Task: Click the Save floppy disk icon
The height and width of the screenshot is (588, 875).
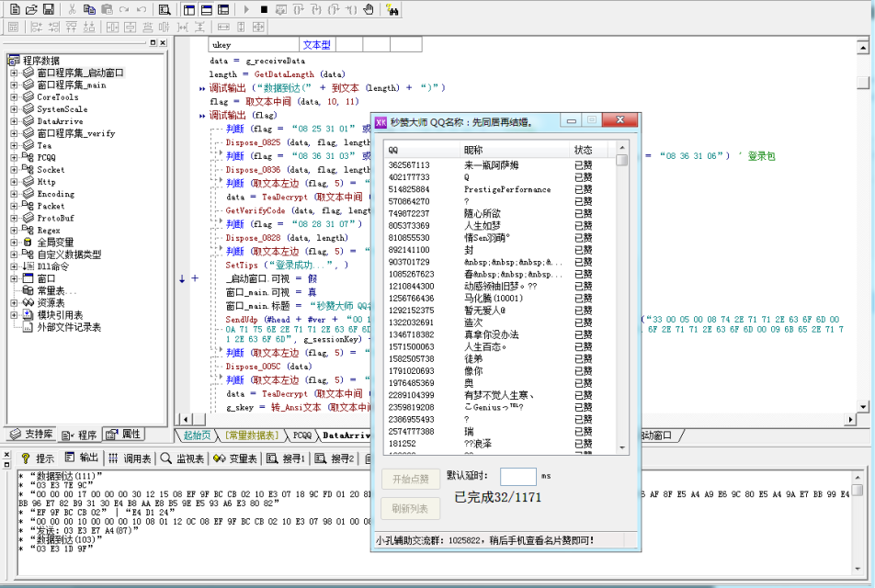Action: pyautogui.click(x=49, y=9)
